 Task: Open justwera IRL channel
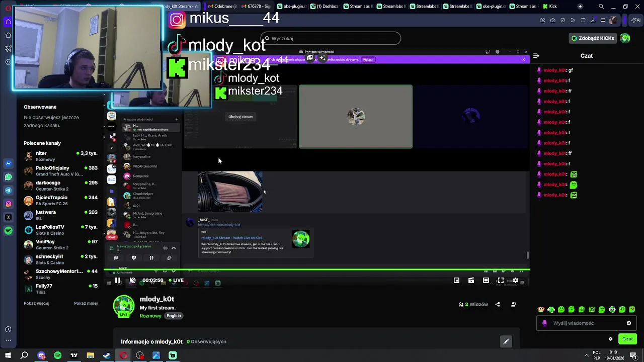[60, 215]
